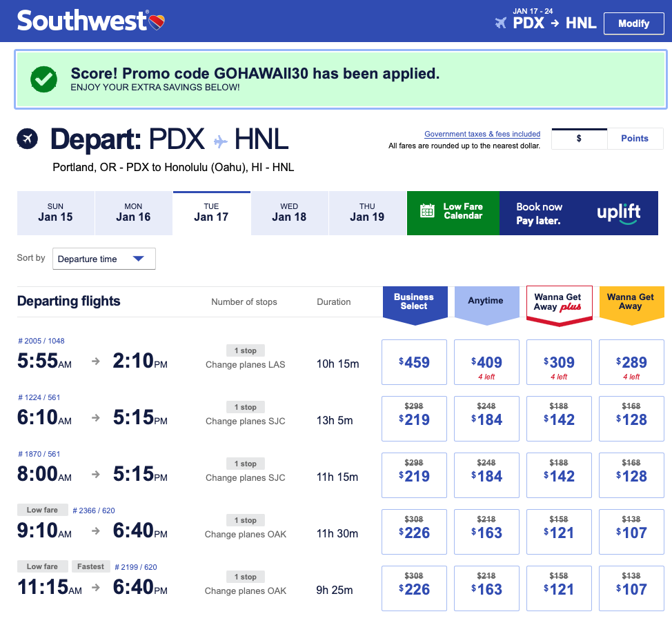Switch fare display to Points
672x625 pixels.
pos(634,139)
